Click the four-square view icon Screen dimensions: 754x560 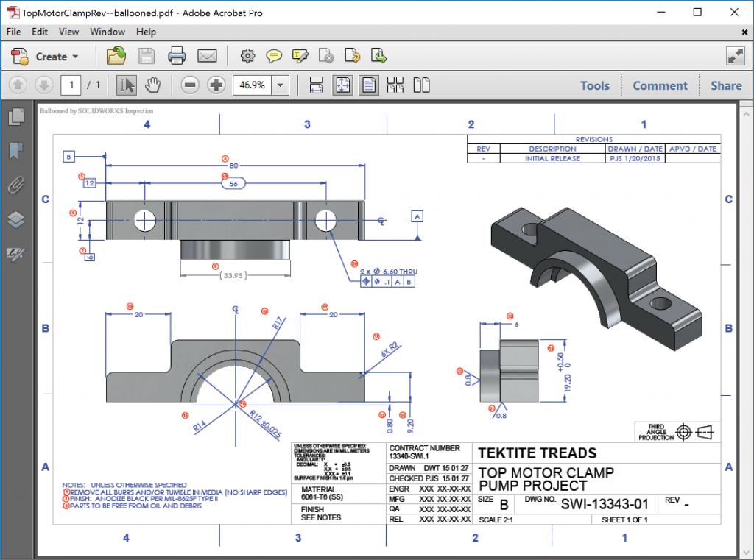coord(395,85)
